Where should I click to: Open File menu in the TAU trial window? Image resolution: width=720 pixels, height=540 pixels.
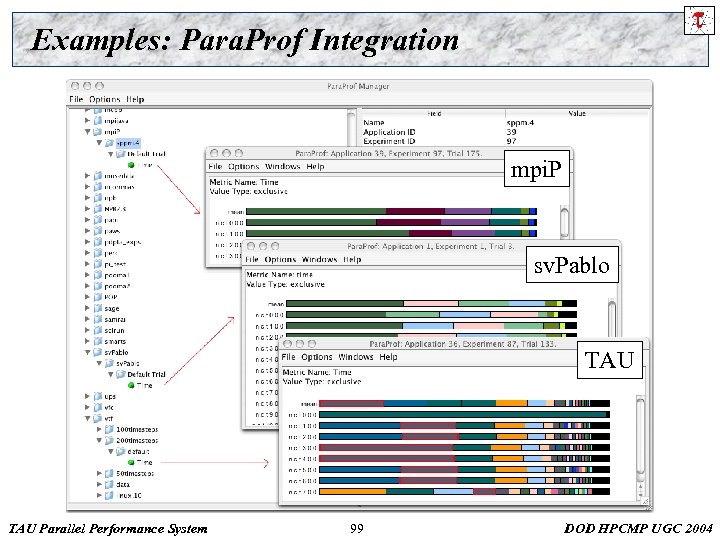point(288,357)
